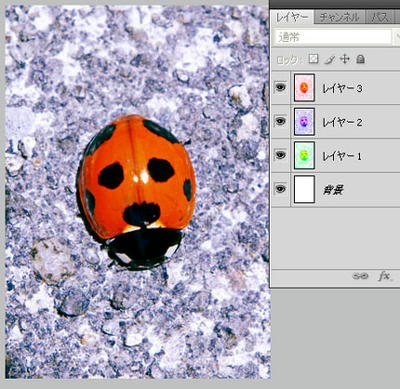Select the レイヤー 2 layer name

pyautogui.click(x=342, y=122)
